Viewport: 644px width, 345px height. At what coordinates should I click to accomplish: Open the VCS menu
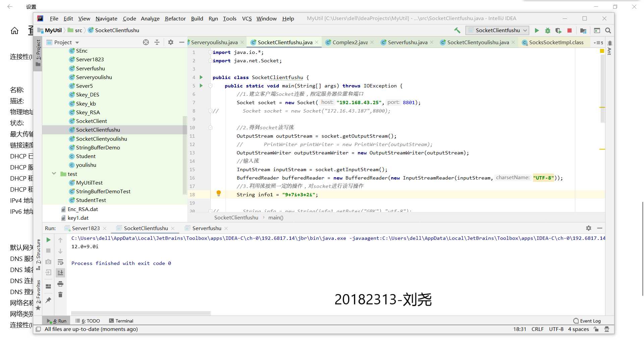(247, 19)
